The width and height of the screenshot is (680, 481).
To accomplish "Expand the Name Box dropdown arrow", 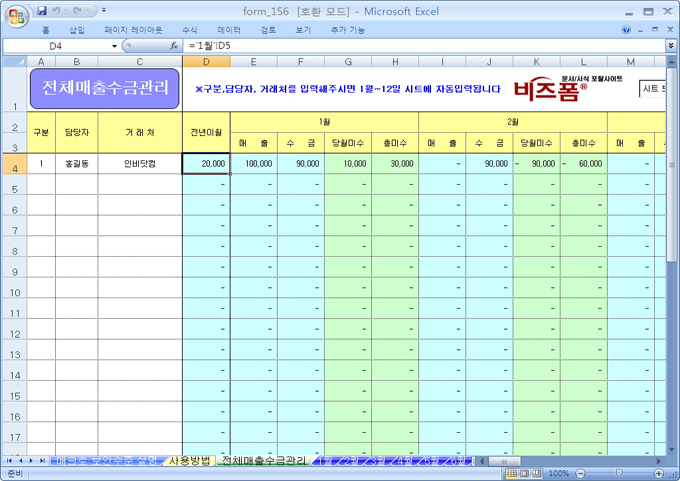I will pos(113,46).
